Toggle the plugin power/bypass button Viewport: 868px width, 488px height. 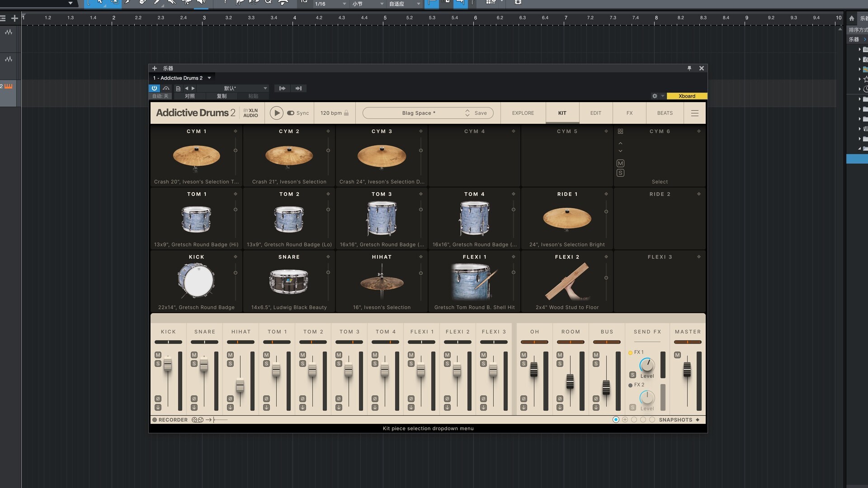click(x=154, y=88)
